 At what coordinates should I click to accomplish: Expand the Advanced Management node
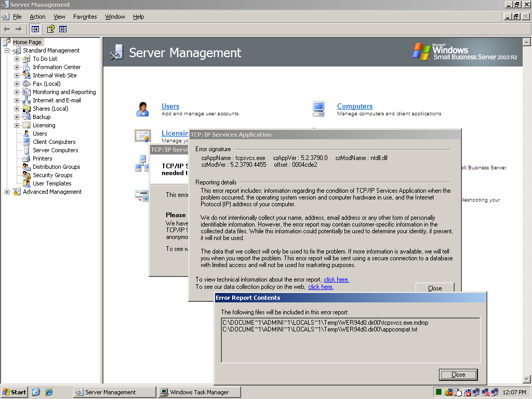point(7,192)
